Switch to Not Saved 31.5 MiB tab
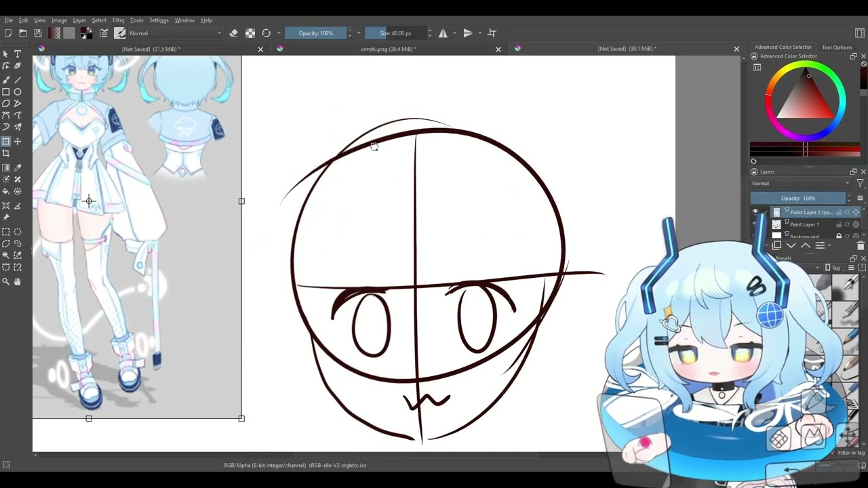The height and width of the screenshot is (488, 868). [151, 49]
